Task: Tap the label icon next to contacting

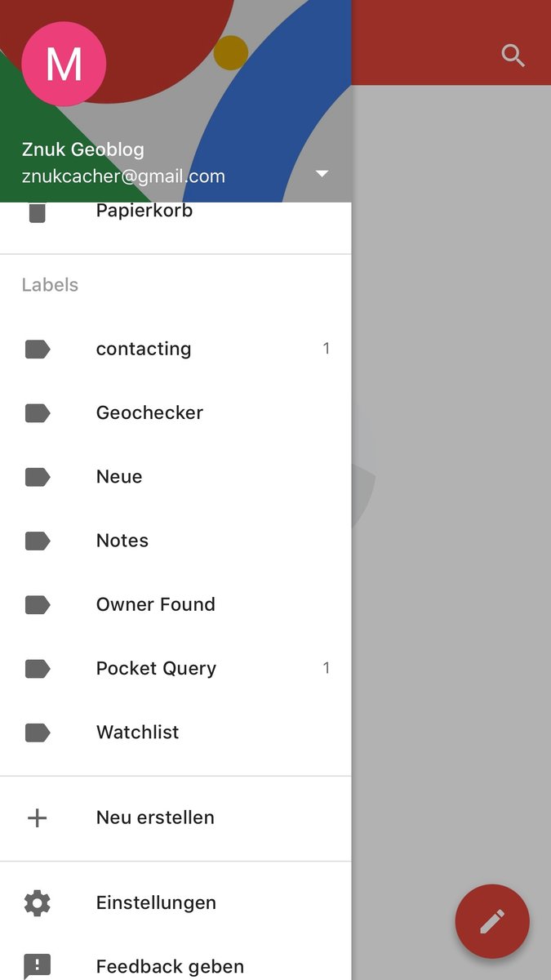Action: pos(38,349)
